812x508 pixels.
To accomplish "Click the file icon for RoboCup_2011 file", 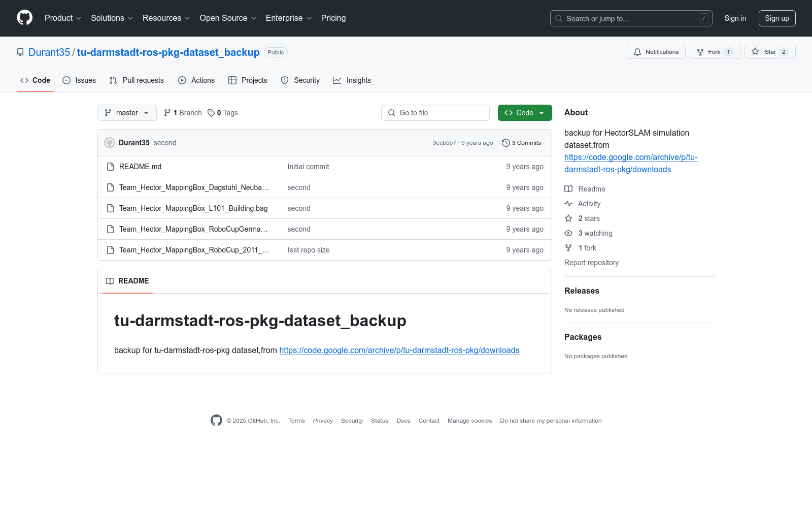I will 110,250.
